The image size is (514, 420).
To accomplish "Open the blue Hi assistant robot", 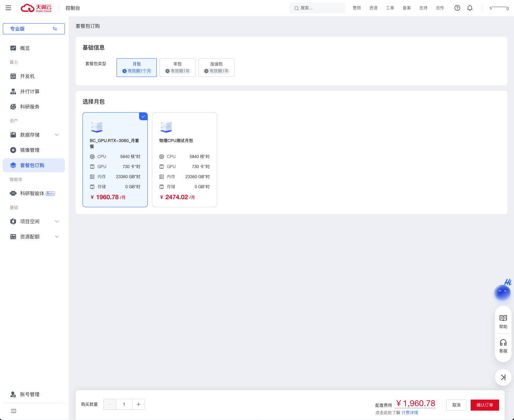I will click(502, 292).
